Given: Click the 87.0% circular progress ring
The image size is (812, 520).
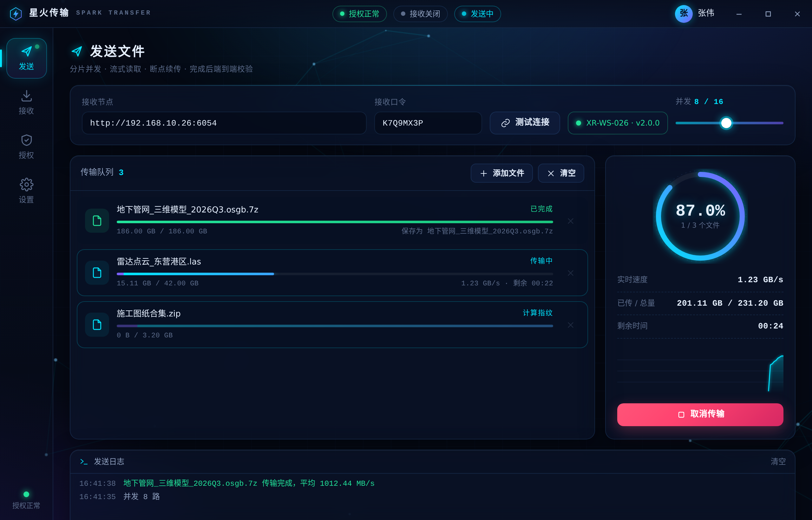Looking at the screenshot, I should [700, 216].
